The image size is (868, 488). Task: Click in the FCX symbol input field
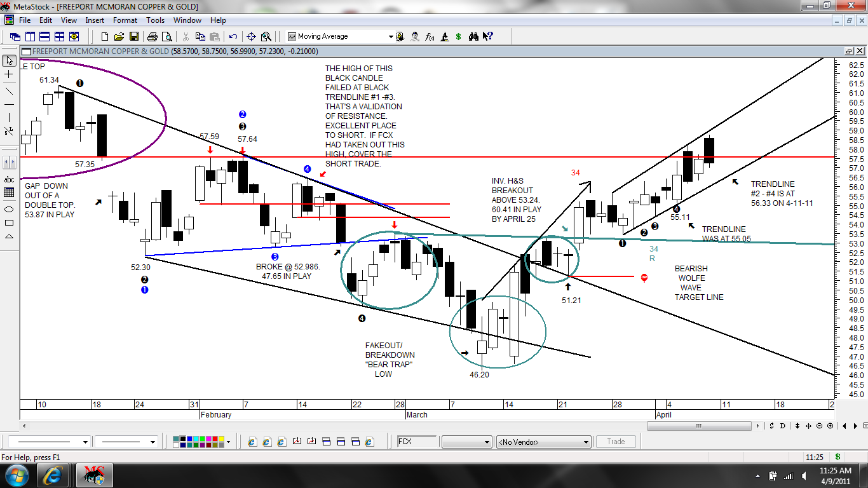tap(417, 442)
